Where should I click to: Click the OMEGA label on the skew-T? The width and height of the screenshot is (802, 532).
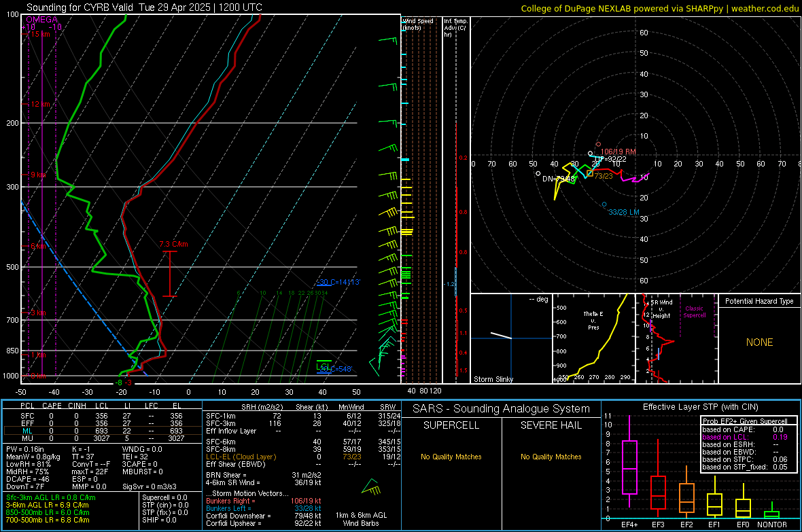coord(42,20)
